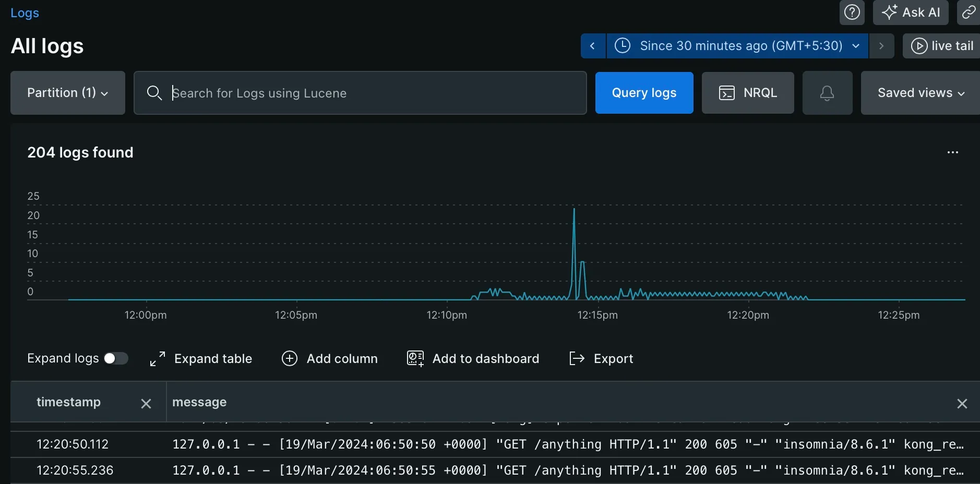Click the help question mark icon
The image size is (980, 484).
coord(852,13)
